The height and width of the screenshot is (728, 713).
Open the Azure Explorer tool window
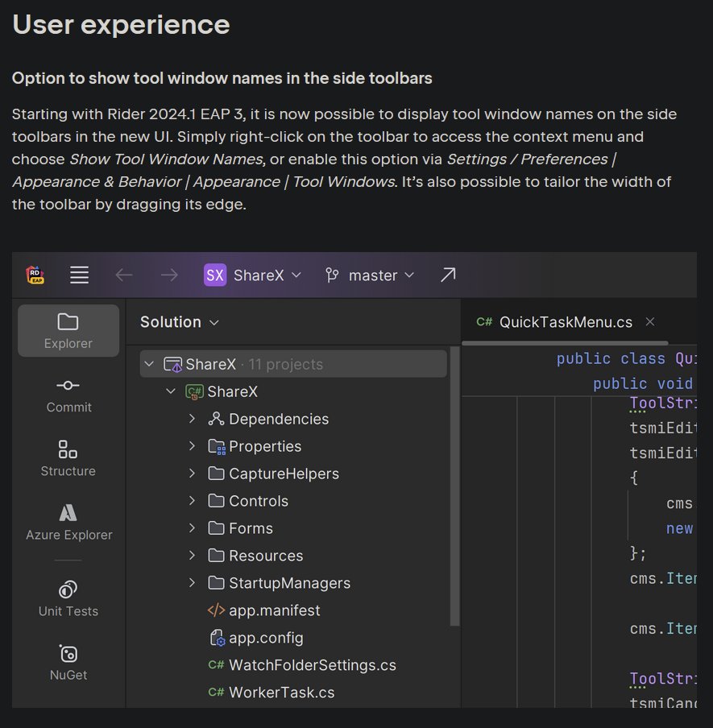(x=68, y=523)
